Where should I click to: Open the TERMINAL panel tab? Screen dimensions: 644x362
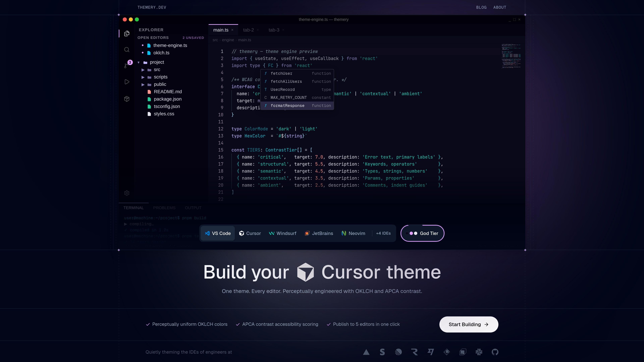click(x=133, y=208)
